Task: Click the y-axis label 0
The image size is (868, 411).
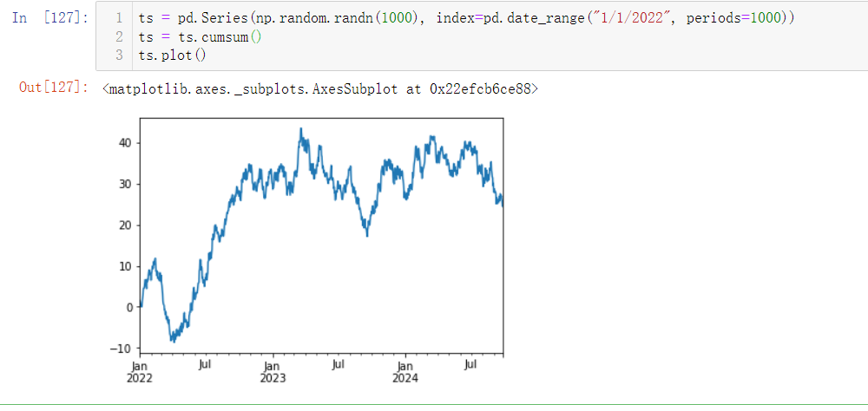Action: [131, 307]
